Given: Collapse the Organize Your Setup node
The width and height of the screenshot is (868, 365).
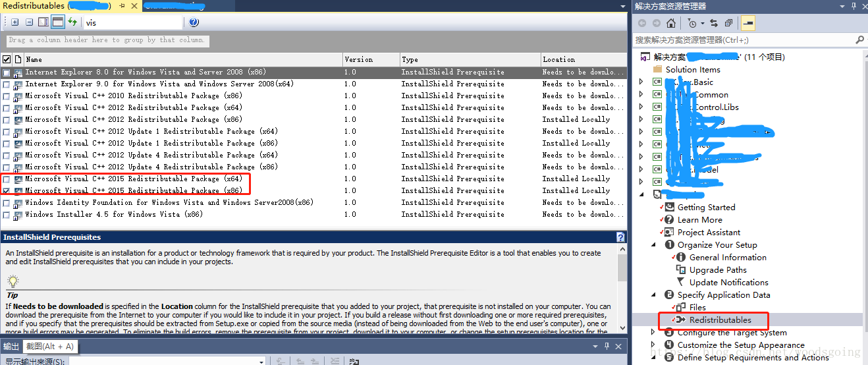Looking at the screenshot, I should coord(653,244).
